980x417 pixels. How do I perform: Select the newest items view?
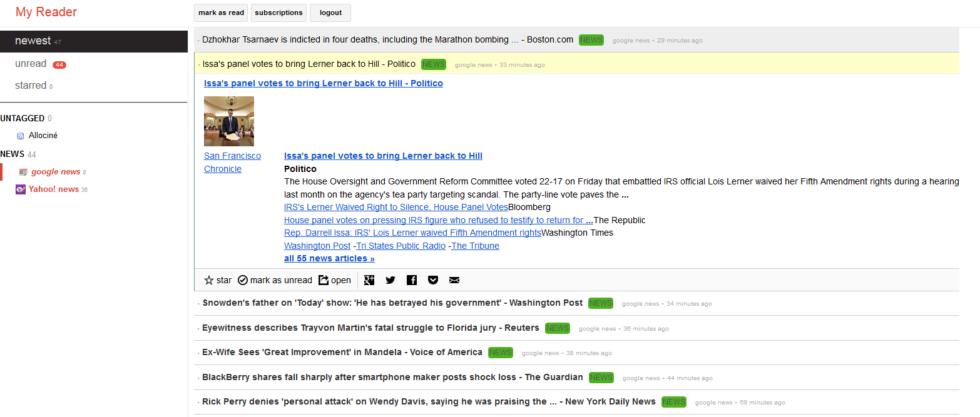click(x=94, y=41)
